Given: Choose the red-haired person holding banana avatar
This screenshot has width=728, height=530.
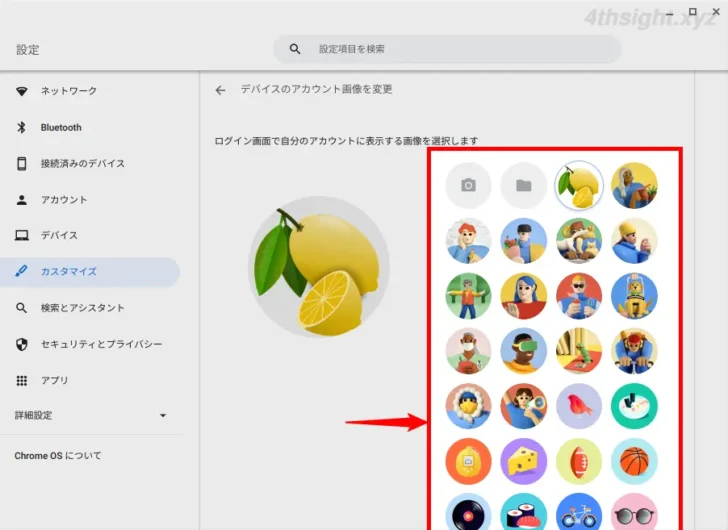Looking at the screenshot, I should coord(468,241).
